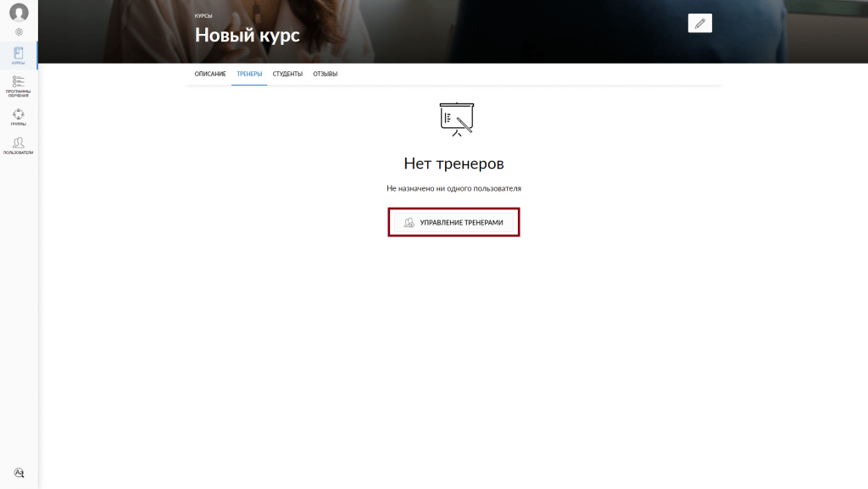Click the Новый курс title
This screenshot has width=868, height=489.
(247, 35)
